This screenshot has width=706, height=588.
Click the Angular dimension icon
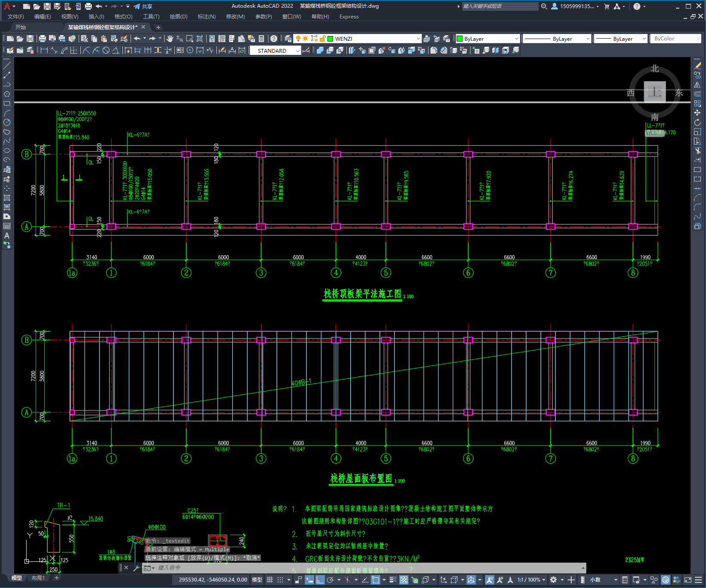(x=115, y=50)
